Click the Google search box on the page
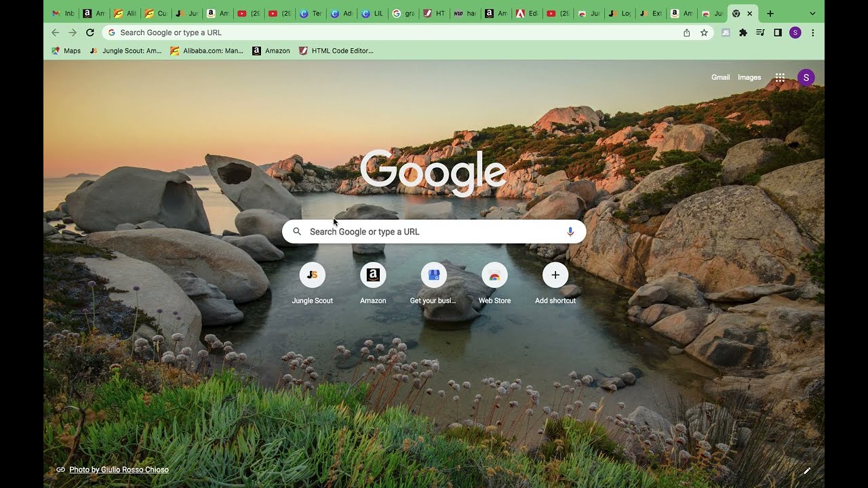The width and height of the screenshot is (868, 488). coord(434,232)
